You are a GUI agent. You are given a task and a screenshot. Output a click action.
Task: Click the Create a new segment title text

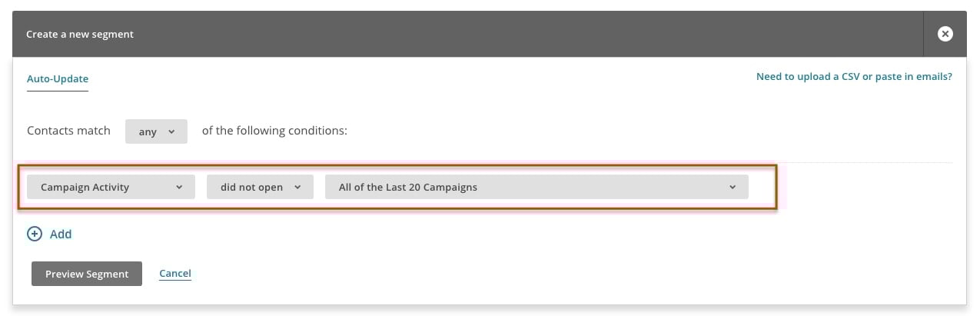click(80, 35)
